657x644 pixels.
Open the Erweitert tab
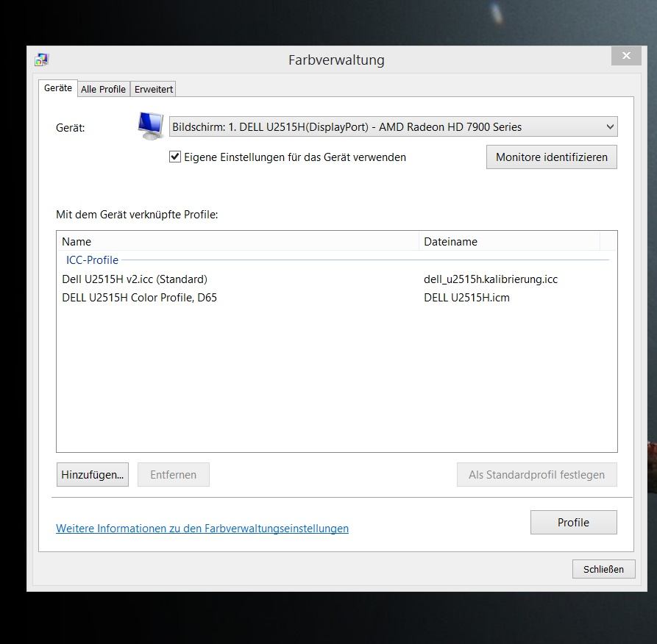(153, 89)
